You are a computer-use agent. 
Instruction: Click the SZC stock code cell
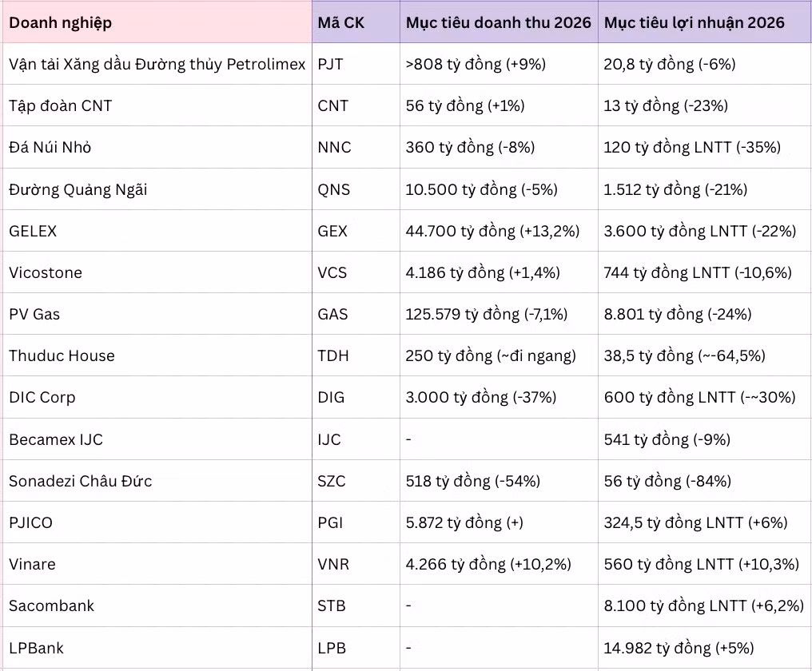(x=332, y=481)
